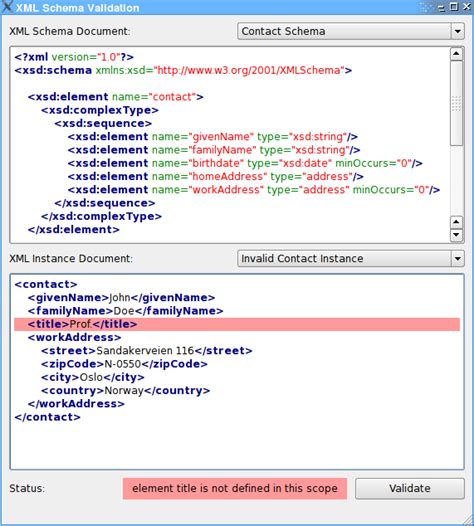Click the application icon in the title bar
The width and height of the screenshot is (474, 526).
[x=7, y=7]
